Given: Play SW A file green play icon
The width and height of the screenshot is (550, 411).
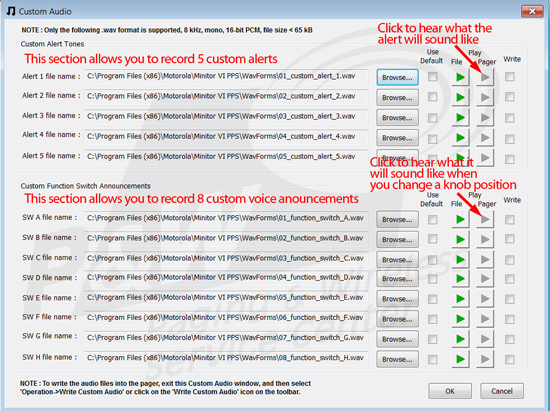Looking at the screenshot, I should coord(460,220).
